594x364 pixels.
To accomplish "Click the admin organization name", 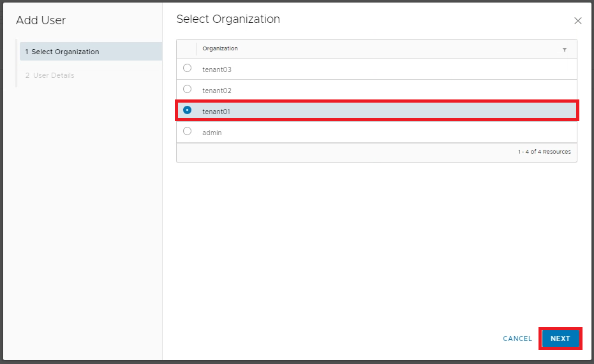I will (x=212, y=133).
